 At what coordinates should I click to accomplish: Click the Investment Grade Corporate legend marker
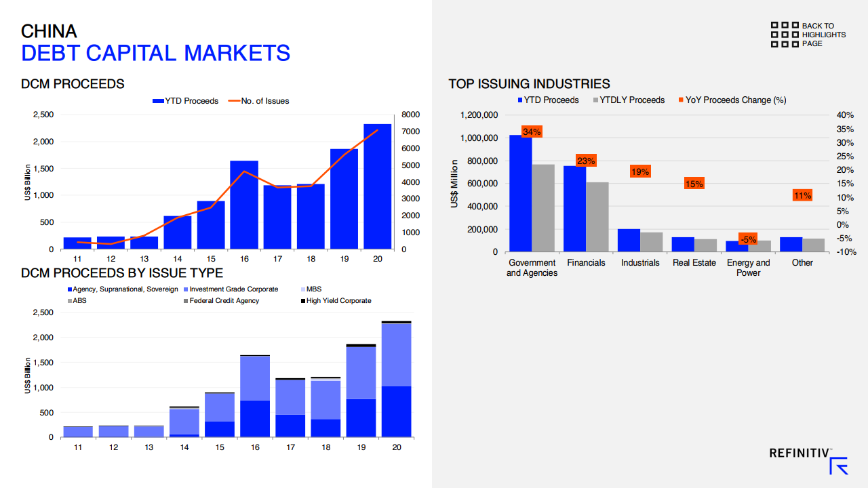click(186, 289)
